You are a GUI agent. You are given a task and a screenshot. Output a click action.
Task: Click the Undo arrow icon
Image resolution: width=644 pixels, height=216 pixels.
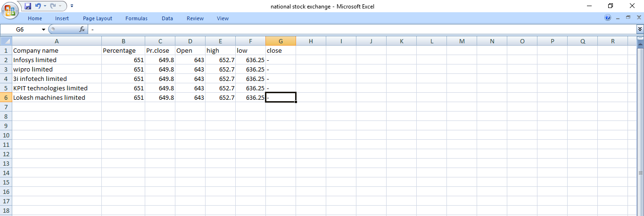click(x=38, y=6)
